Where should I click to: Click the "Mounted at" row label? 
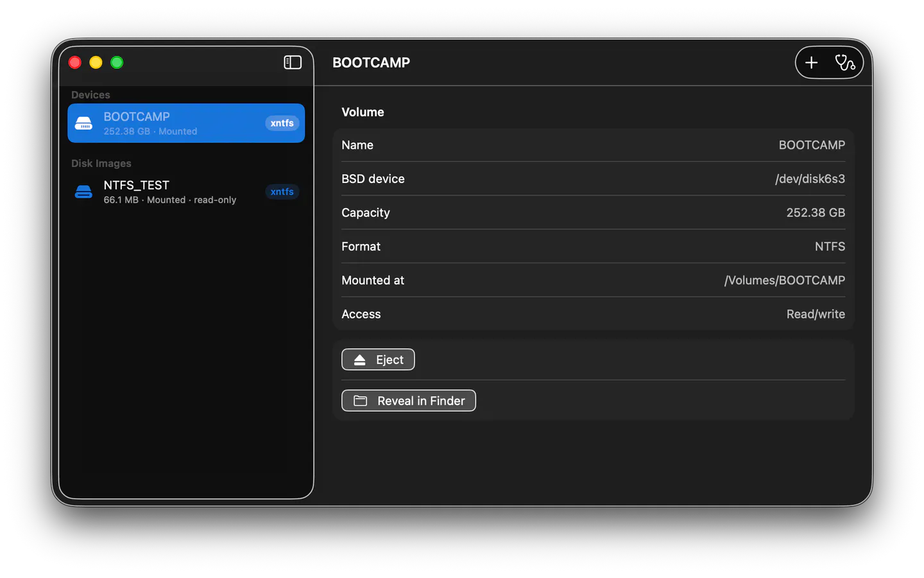(x=373, y=280)
